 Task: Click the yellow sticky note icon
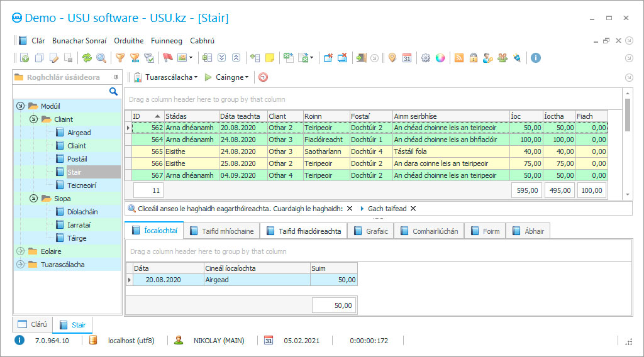270,58
